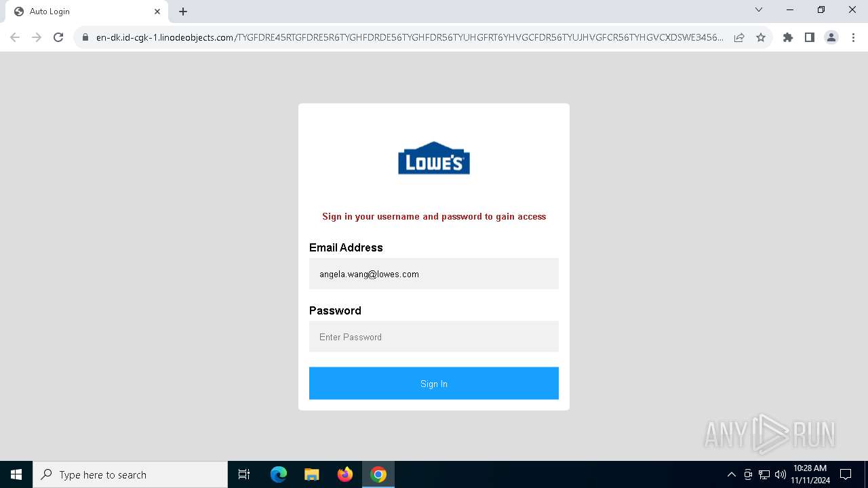Open the Extensions puzzle icon
This screenshot has width=868, height=488.
[788, 37]
